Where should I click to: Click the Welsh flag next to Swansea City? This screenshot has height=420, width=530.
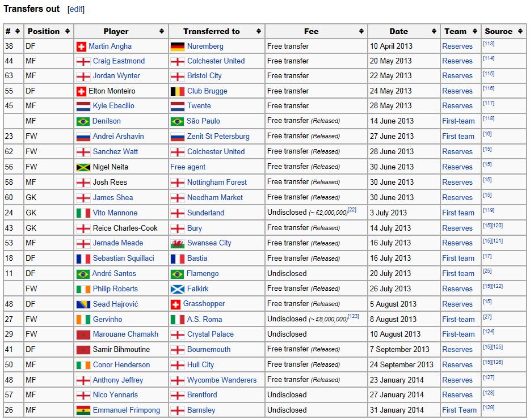177,243
